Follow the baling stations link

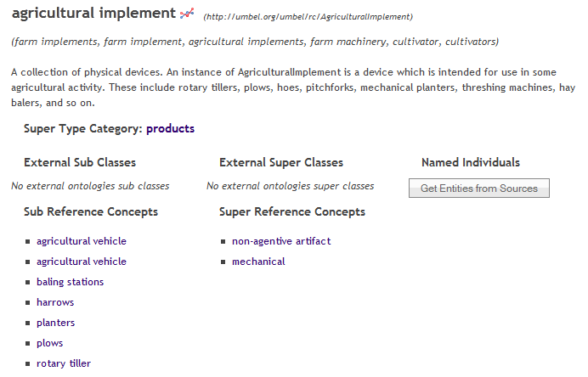71,282
